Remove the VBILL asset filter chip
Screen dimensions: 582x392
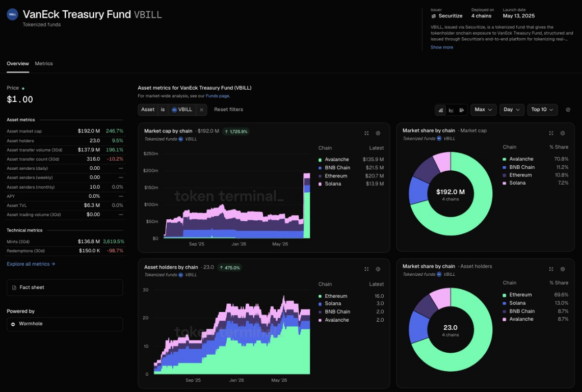201,110
